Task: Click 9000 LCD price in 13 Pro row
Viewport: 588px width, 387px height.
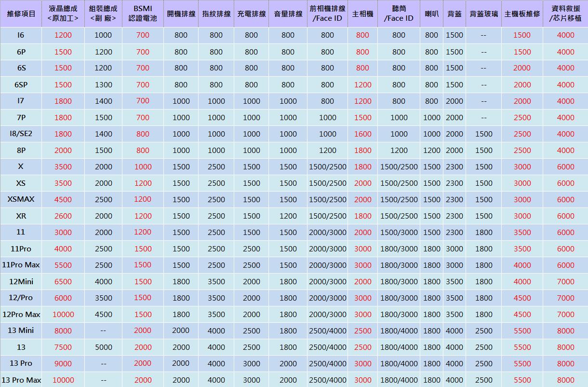Action: pyautogui.click(x=63, y=364)
